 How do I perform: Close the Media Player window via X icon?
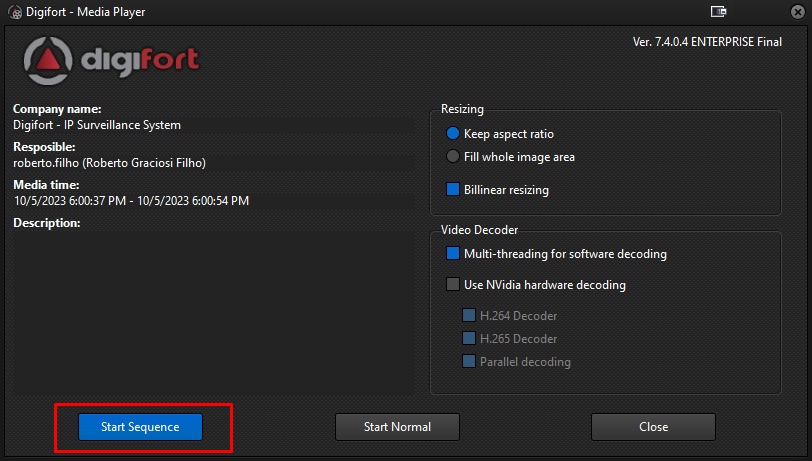[798, 11]
